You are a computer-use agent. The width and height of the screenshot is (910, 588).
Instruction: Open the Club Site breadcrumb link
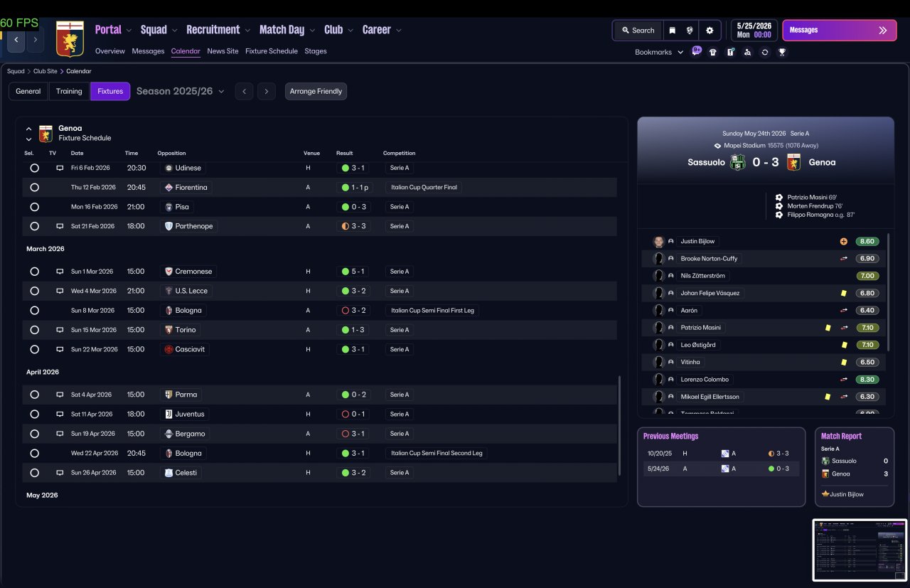pyautogui.click(x=46, y=71)
